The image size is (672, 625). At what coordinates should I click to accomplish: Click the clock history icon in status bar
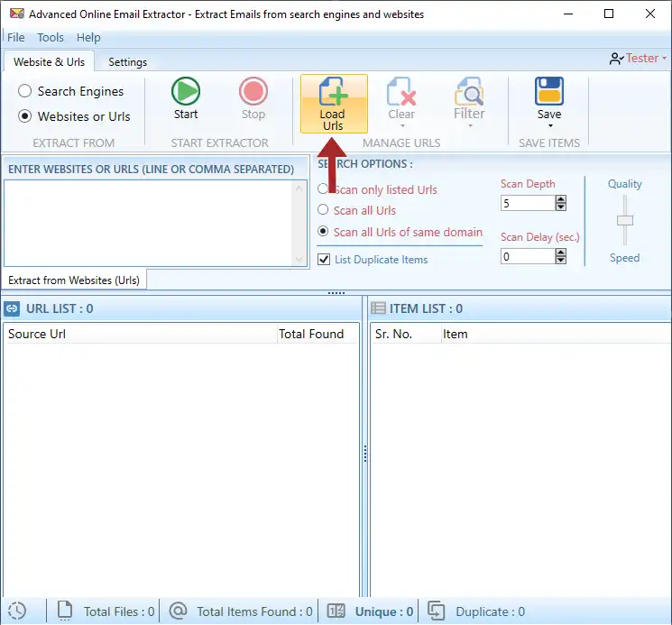pos(17,611)
